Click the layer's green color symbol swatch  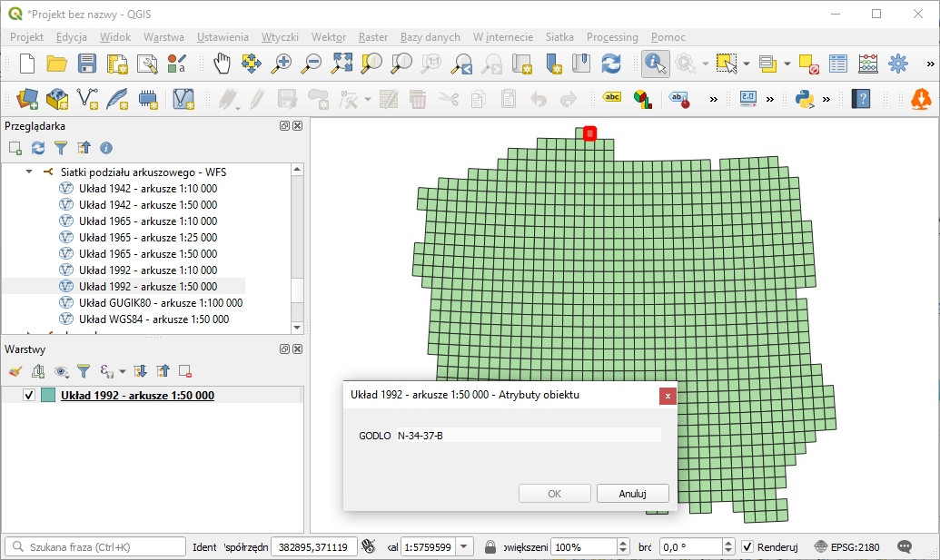point(48,396)
